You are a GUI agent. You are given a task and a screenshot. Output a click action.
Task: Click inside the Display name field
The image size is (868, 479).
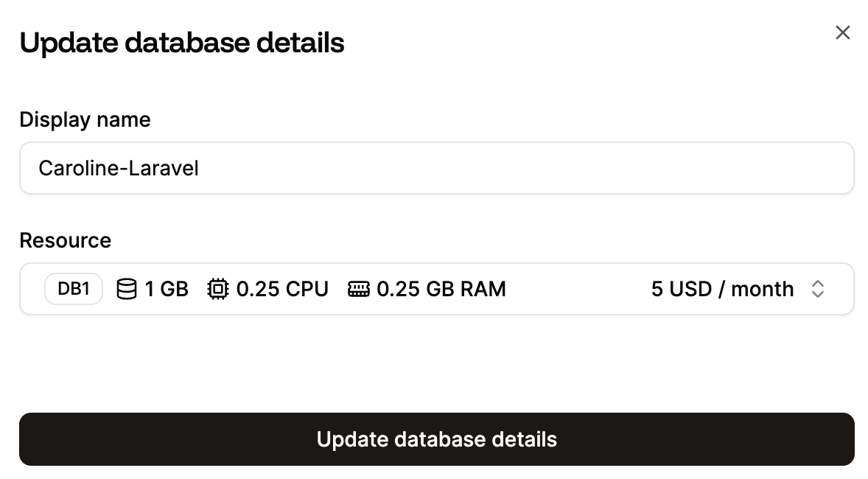(436, 168)
